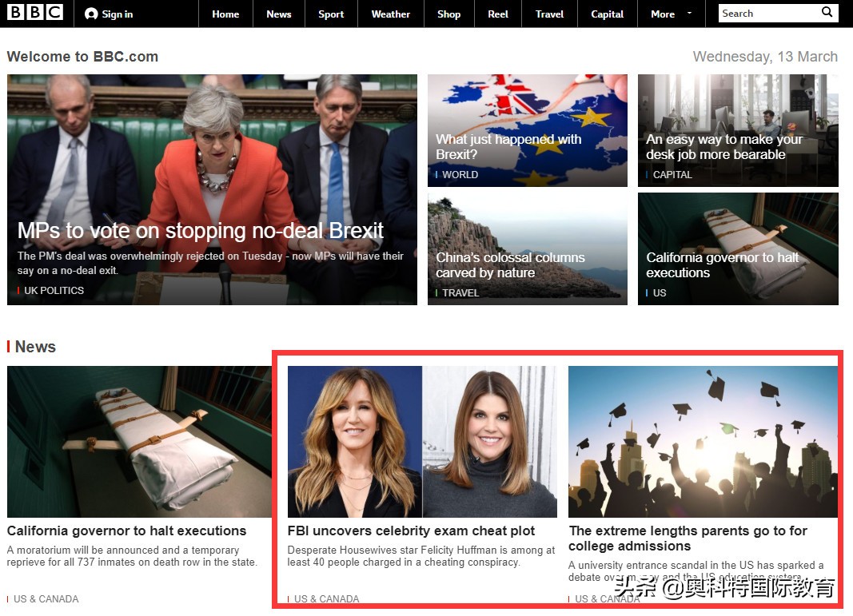The width and height of the screenshot is (853, 616).
Task: Click the TRAVEL section tag on columns story
Action: [460, 292]
